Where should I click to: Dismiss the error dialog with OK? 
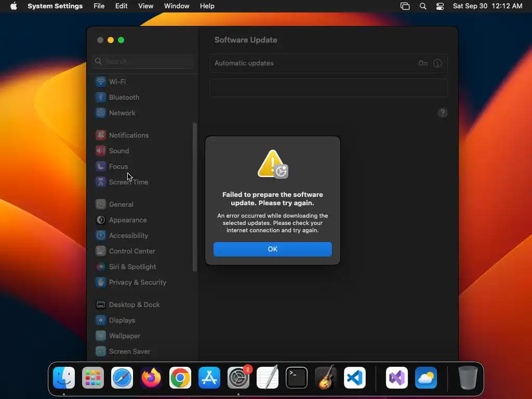pos(272,249)
